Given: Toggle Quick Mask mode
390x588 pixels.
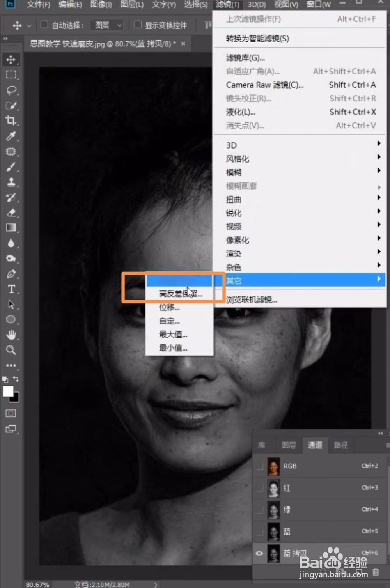Looking at the screenshot, I should tap(11, 413).
